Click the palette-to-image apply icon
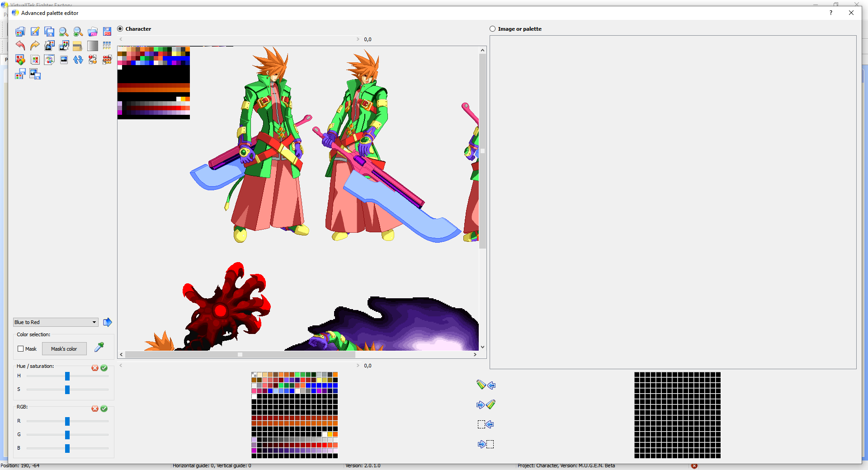 49,46
